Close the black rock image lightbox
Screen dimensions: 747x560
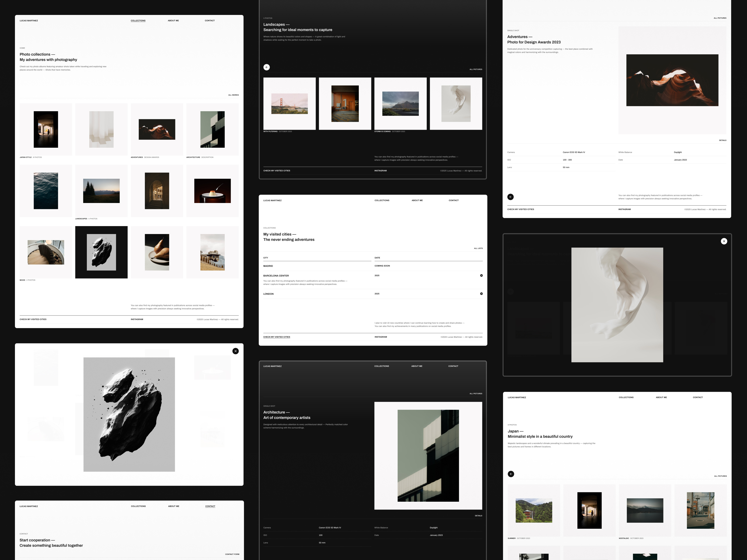coord(235,351)
